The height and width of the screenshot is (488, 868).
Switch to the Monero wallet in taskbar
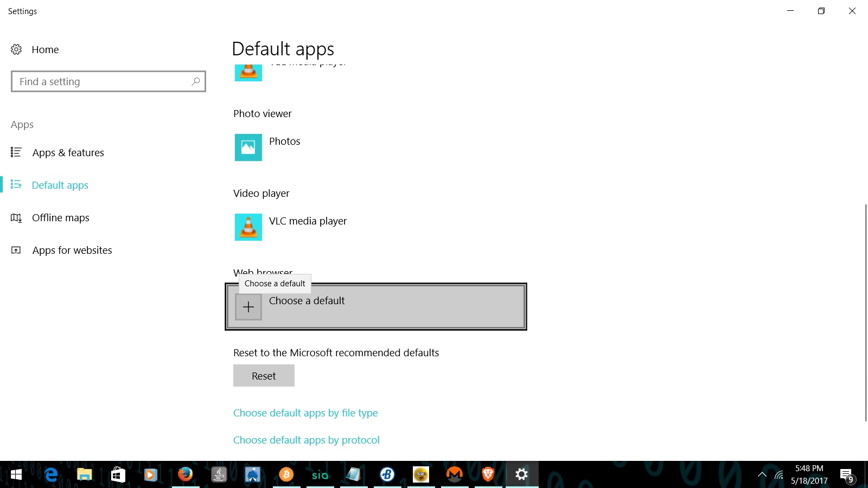[455, 474]
